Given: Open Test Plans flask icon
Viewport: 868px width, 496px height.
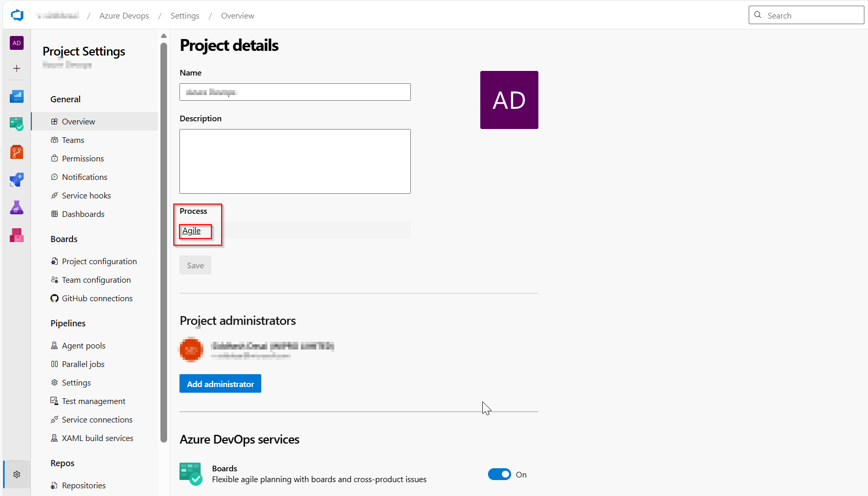Looking at the screenshot, I should [x=16, y=208].
